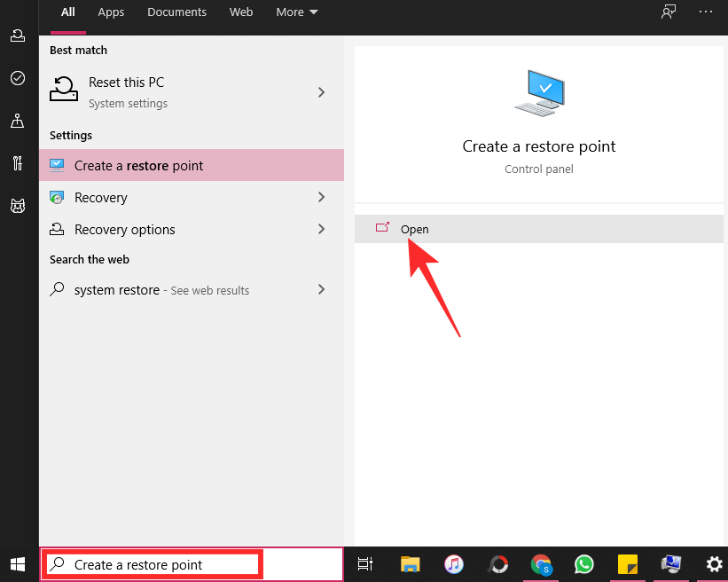Viewport: 728px width, 582px height.
Task: Switch to the Apps tab
Action: (x=111, y=12)
